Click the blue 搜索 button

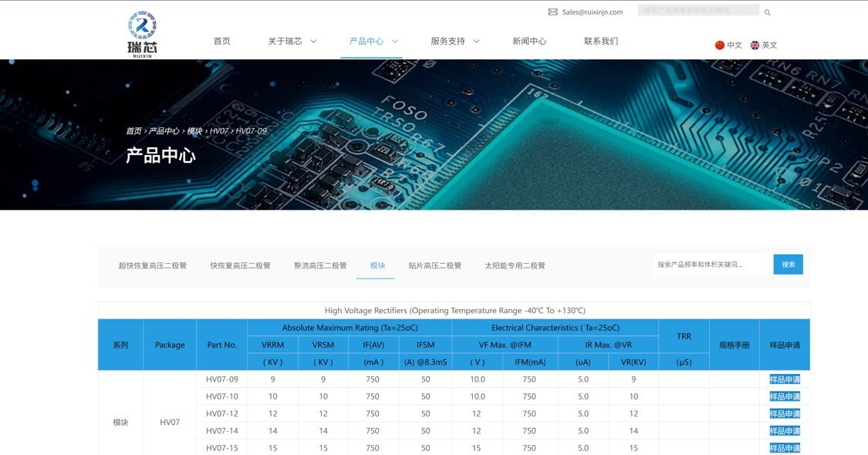[x=788, y=265]
